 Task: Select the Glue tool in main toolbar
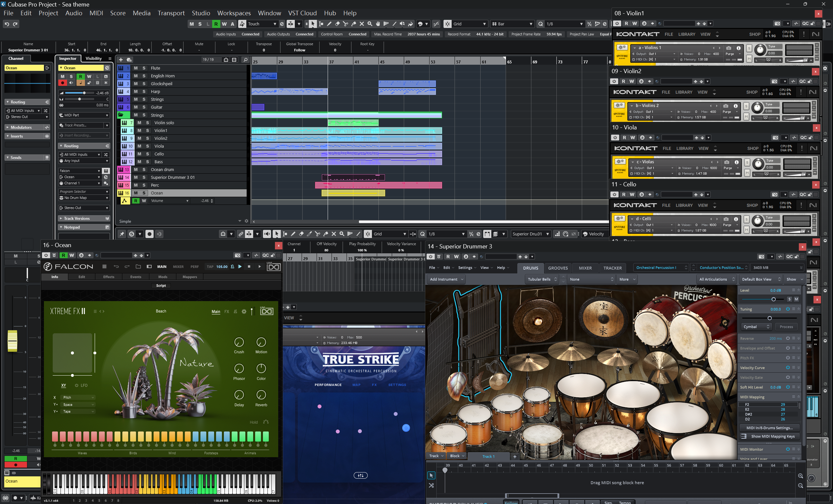pyautogui.click(x=354, y=24)
